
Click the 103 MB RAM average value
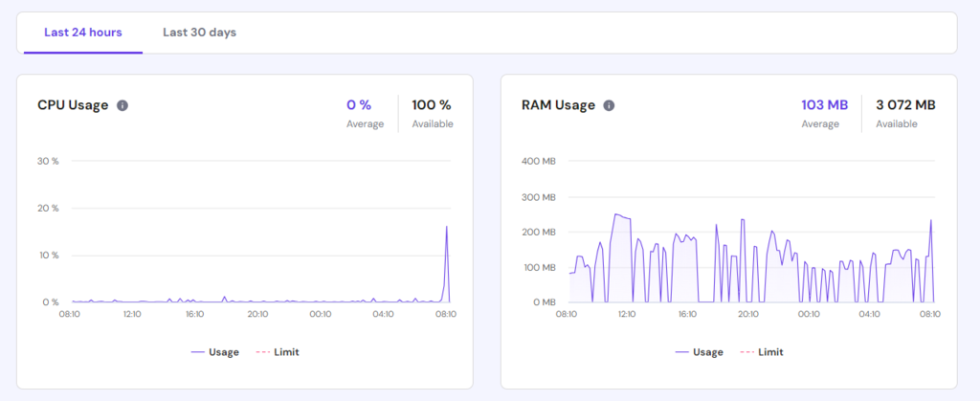(824, 105)
